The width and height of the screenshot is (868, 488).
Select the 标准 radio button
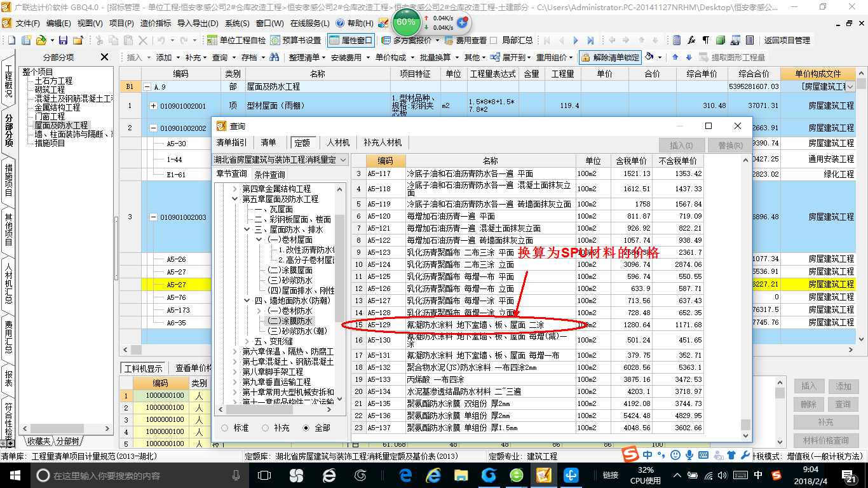(225, 428)
